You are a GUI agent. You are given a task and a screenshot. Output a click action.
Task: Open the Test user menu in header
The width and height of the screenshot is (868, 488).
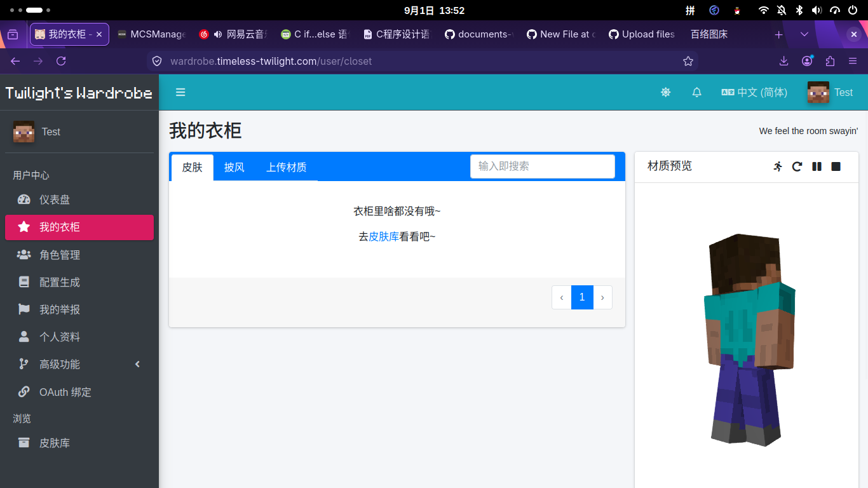(x=830, y=92)
